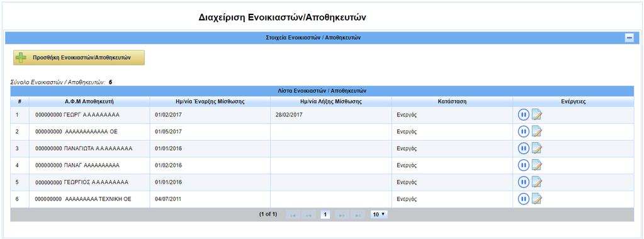Click start date 04/07/2011

point(168,199)
